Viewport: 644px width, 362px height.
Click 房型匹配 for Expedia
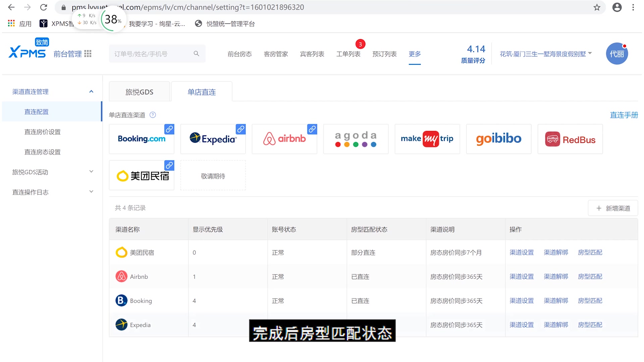click(590, 324)
